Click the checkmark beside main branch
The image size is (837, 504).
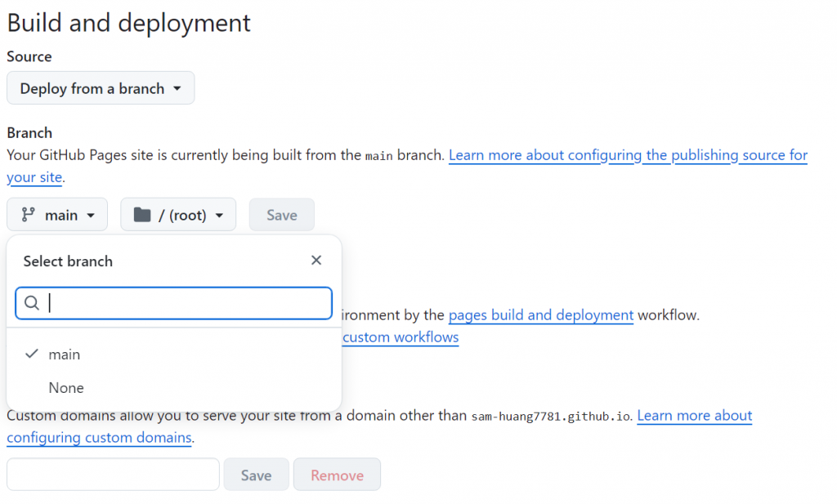click(32, 354)
